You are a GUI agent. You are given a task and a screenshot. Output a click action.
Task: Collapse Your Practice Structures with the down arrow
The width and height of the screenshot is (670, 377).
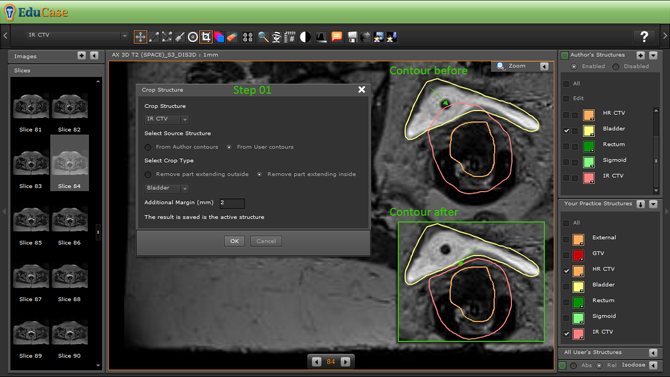pyautogui.click(x=653, y=204)
